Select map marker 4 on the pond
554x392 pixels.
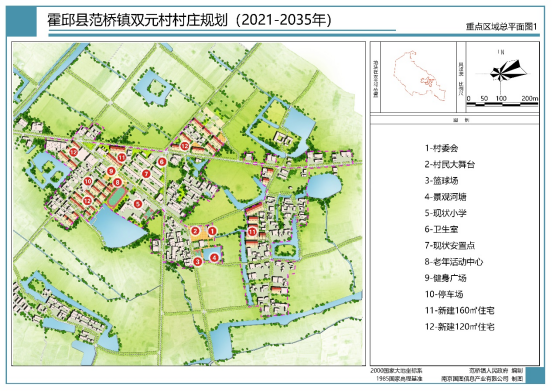point(214,258)
